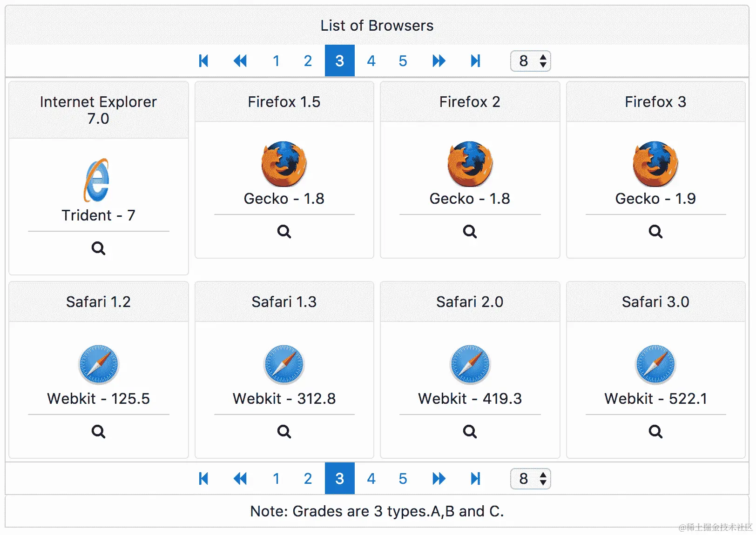Open rows-per-page dropdown in top paginator
The width and height of the screenshot is (756, 535).
[531, 61]
